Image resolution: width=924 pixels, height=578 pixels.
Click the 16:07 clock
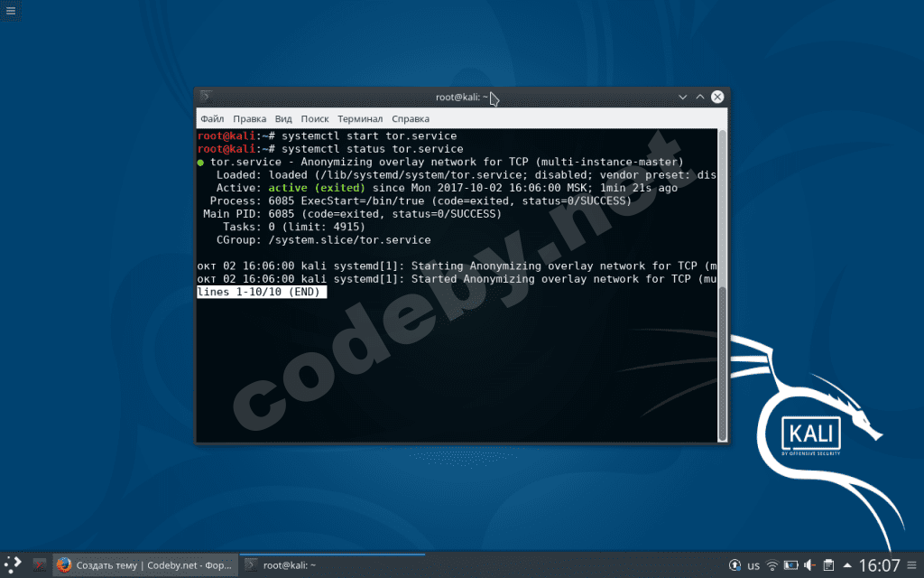879,565
